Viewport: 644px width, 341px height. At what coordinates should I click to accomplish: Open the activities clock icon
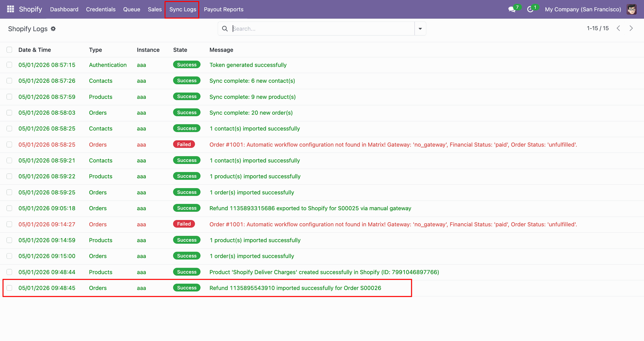click(x=530, y=9)
